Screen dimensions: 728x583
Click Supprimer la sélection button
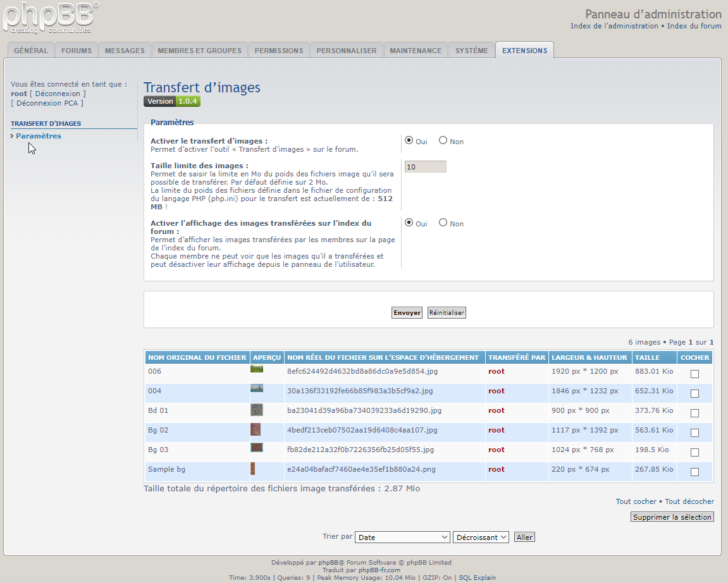tap(672, 517)
